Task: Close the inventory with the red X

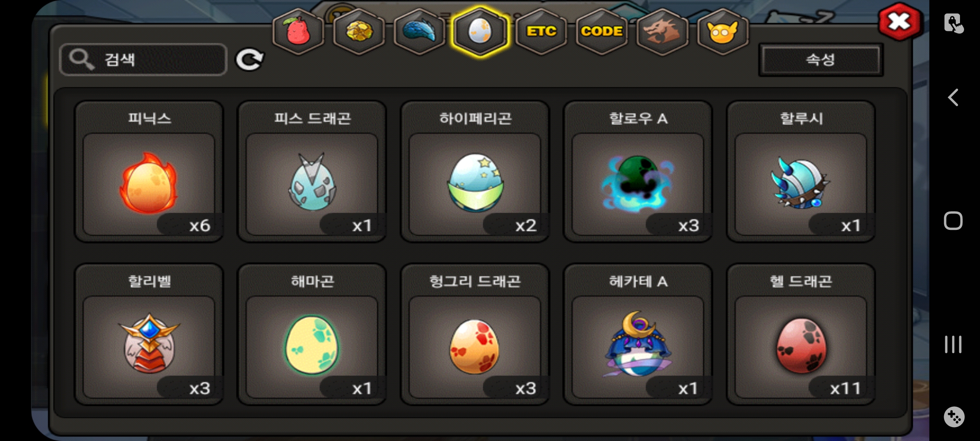Action: (x=900, y=22)
